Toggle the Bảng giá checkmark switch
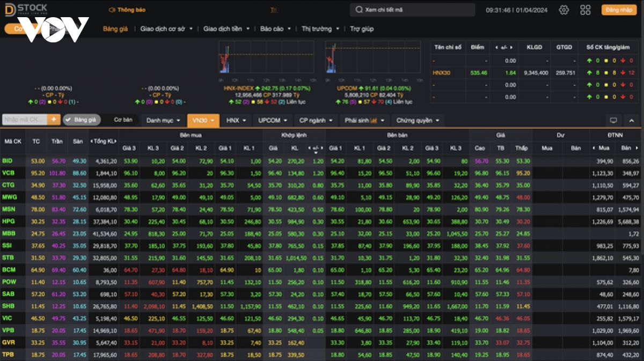Image resolution: width=644 pixels, height=361 pixels. [82, 120]
